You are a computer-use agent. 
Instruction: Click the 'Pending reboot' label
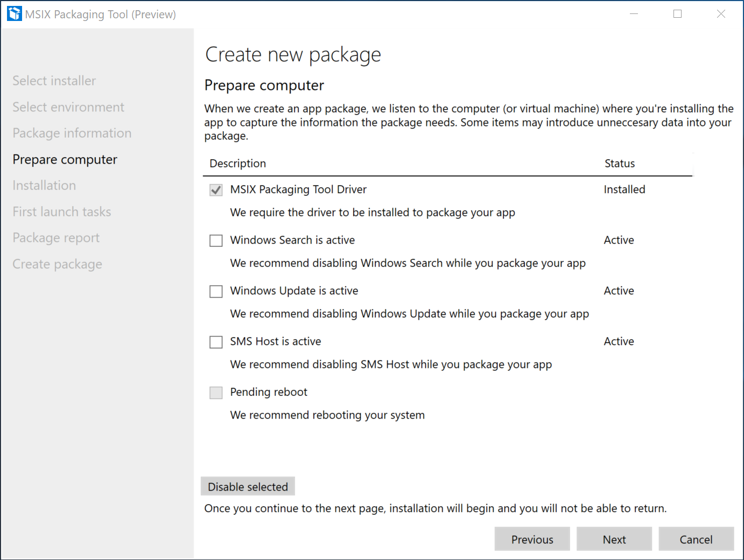pyautogui.click(x=269, y=392)
